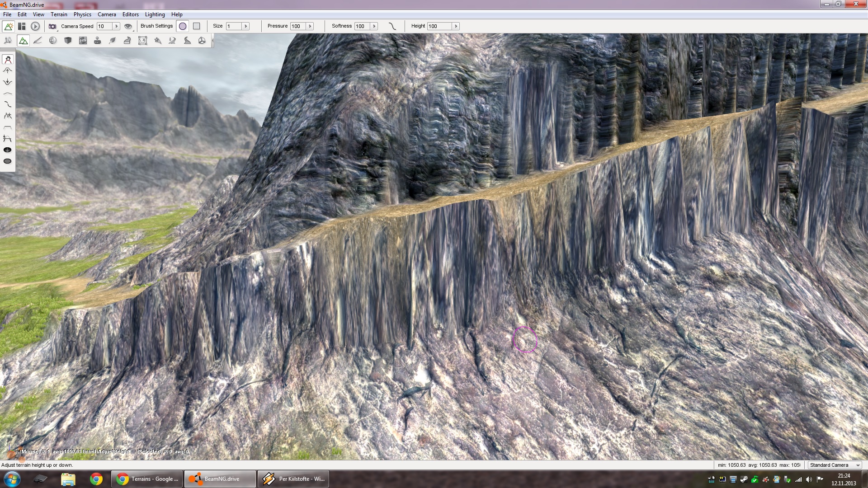The image size is (868, 488).
Task: Open the Camera Speed arrow popup
Action: (x=116, y=26)
